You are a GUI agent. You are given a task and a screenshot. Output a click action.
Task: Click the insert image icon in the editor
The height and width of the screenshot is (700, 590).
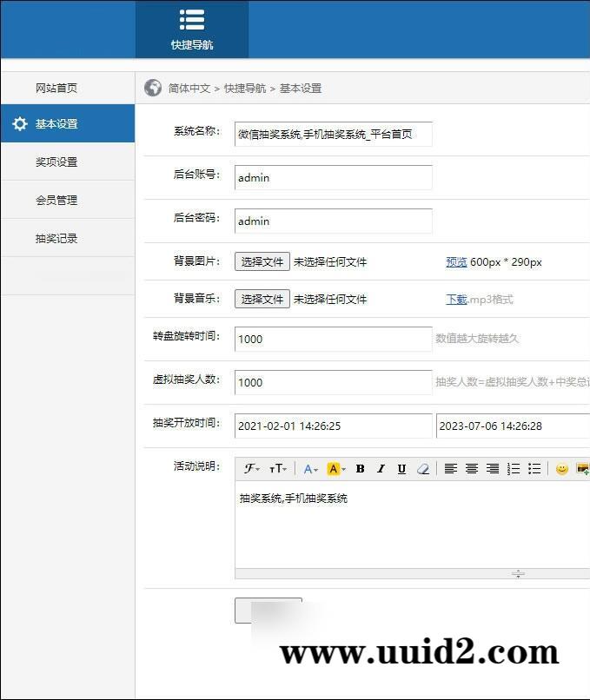(583, 469)
